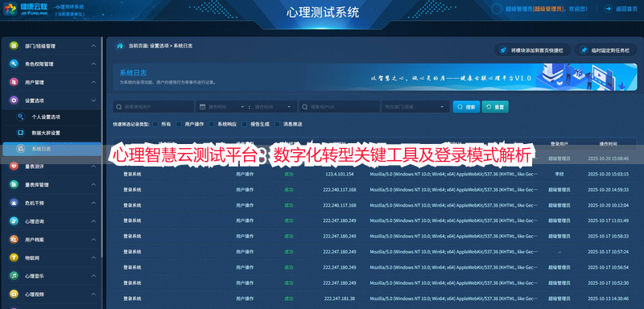Expand 量表测评 using its chevron
This screenshot has height=309, width=644.
pyautogui.click(x=93, y=167)
